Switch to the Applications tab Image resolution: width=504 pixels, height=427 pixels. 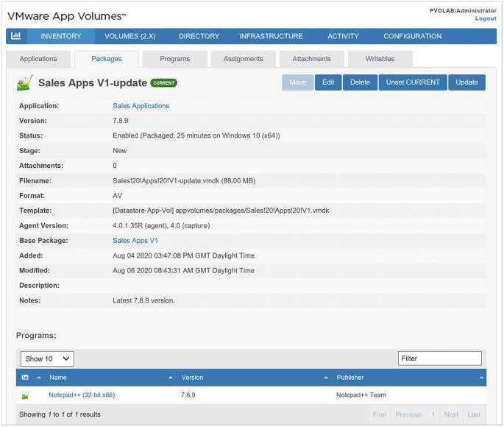point(38,59)
